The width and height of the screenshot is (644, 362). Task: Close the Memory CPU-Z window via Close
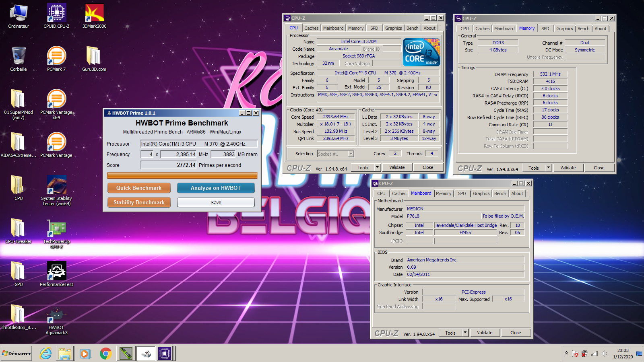[x=599, y=168]
